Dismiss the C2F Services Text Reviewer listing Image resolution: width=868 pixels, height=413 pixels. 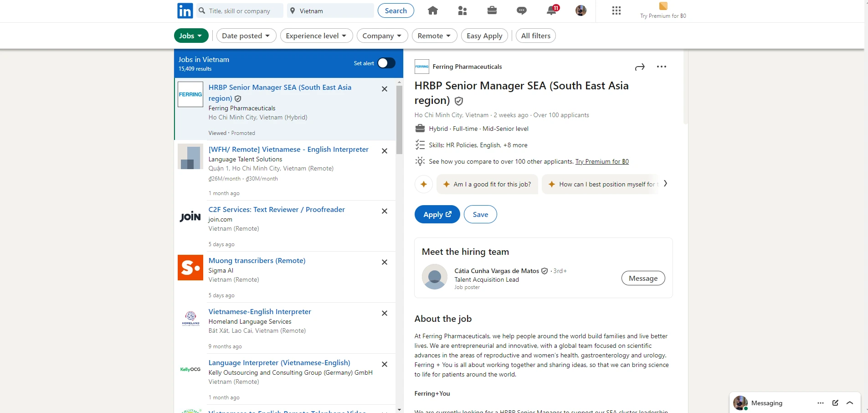point(385,211)
